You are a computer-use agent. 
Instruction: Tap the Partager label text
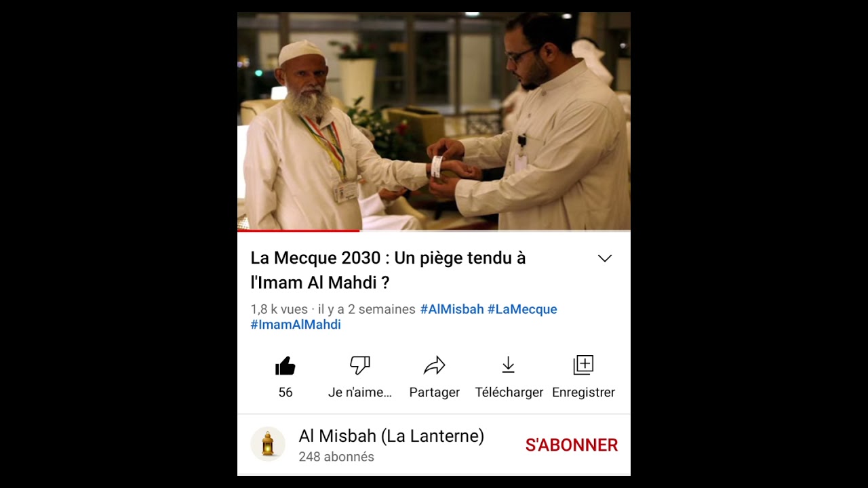pyautogui.click(x=435, y=392)
